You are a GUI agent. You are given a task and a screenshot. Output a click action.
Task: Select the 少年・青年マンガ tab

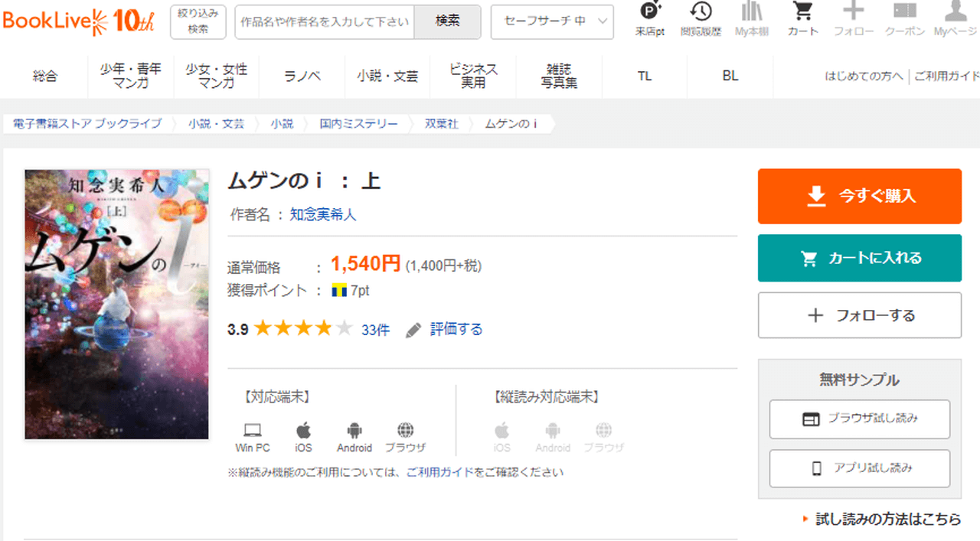point(131,77)
